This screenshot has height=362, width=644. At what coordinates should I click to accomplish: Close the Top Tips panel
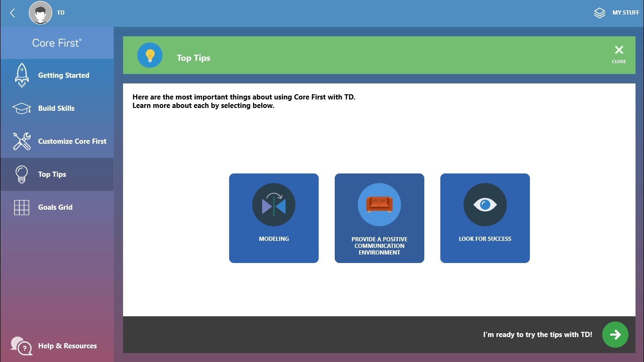pyautogui.click(x=619, y=54)
